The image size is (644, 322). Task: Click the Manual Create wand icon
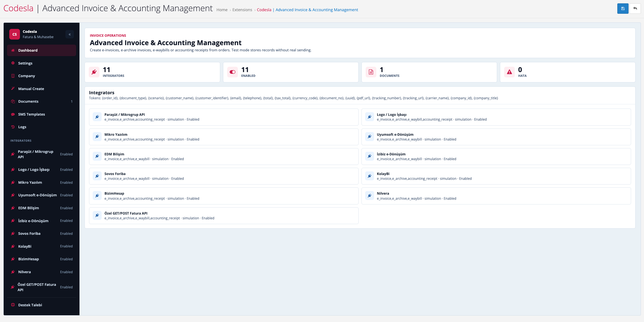(13, 89)
